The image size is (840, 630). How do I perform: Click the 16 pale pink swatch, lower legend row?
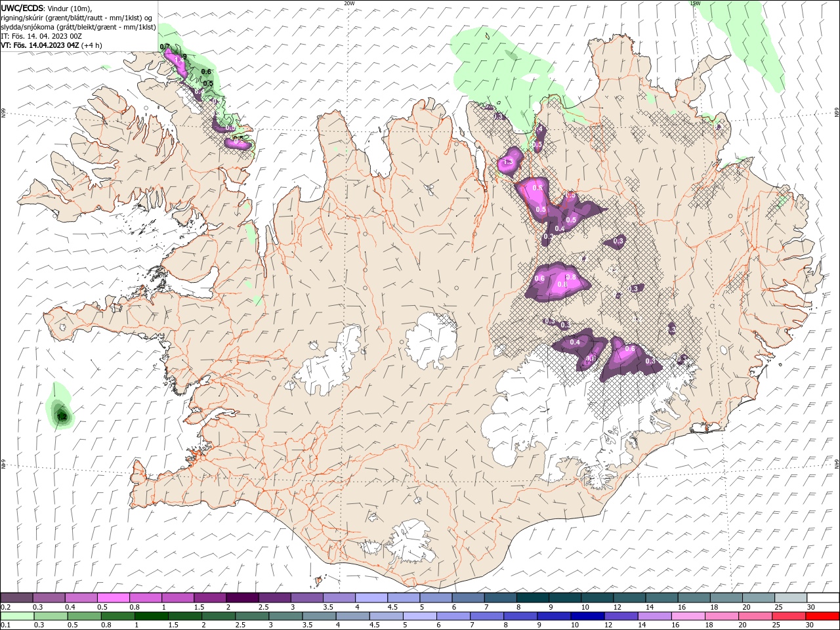pyautogui.click(x=687, y=616)
